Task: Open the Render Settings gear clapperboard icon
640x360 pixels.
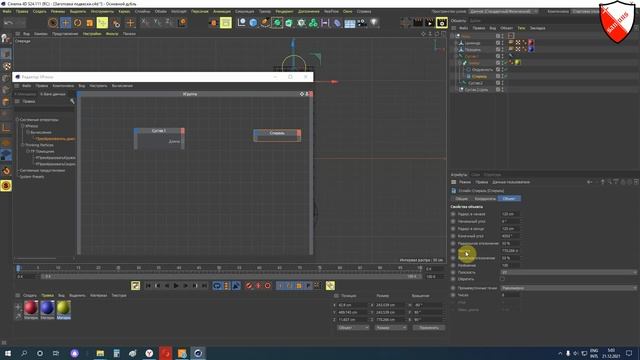Action: pyautogui.click(x=442, y=23)
